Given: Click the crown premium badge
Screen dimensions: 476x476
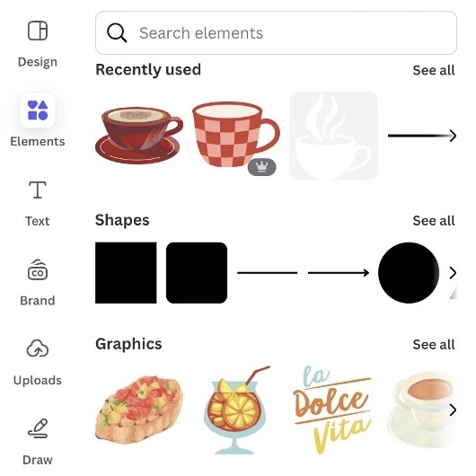Looking at the screenshot, I should point(261,167).
